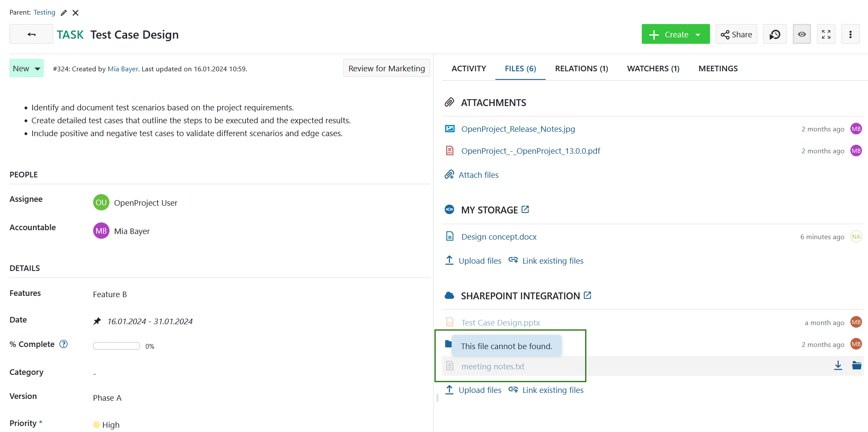
Task: Toggle watching via the eye icon
Action: (x=801, y=34)
